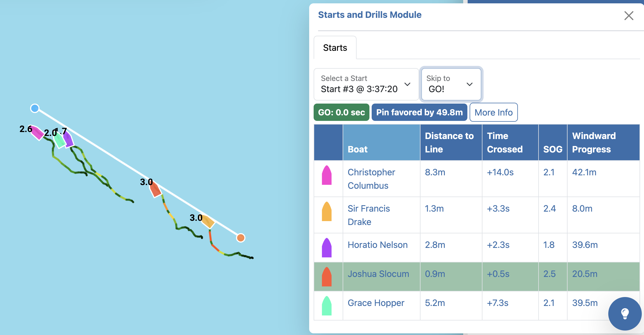644x335 pixels.
Task: Open the Joshua Slocum boat link
Action: click(378, 274)
